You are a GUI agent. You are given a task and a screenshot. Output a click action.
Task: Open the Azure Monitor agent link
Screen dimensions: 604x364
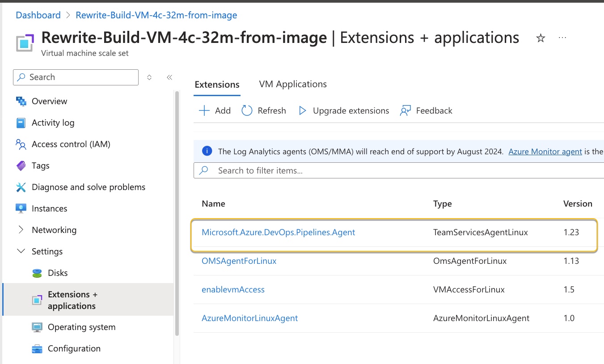point(545,152)
